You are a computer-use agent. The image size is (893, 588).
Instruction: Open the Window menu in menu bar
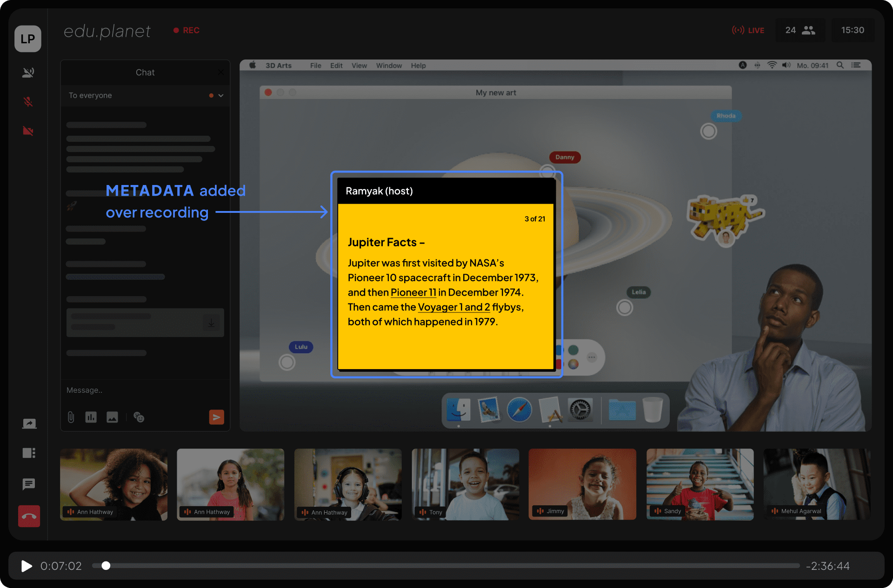pos(388,66)
